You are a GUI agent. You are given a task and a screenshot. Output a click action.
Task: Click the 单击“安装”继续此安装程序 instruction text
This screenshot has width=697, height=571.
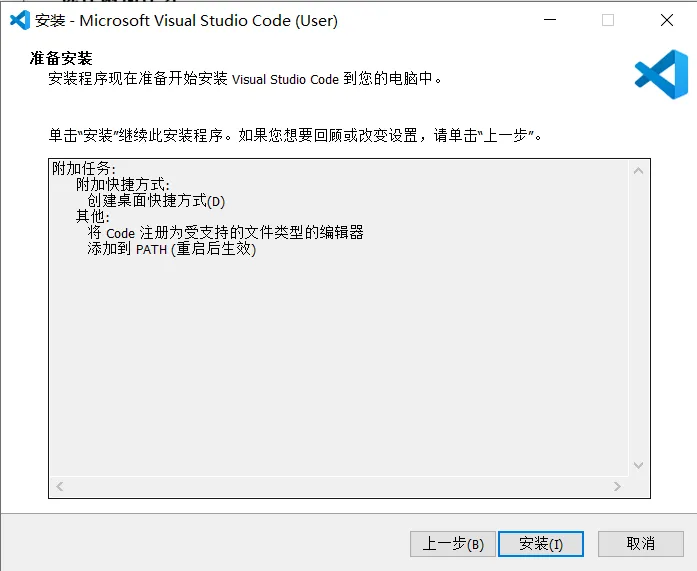(x=295, y=135)
